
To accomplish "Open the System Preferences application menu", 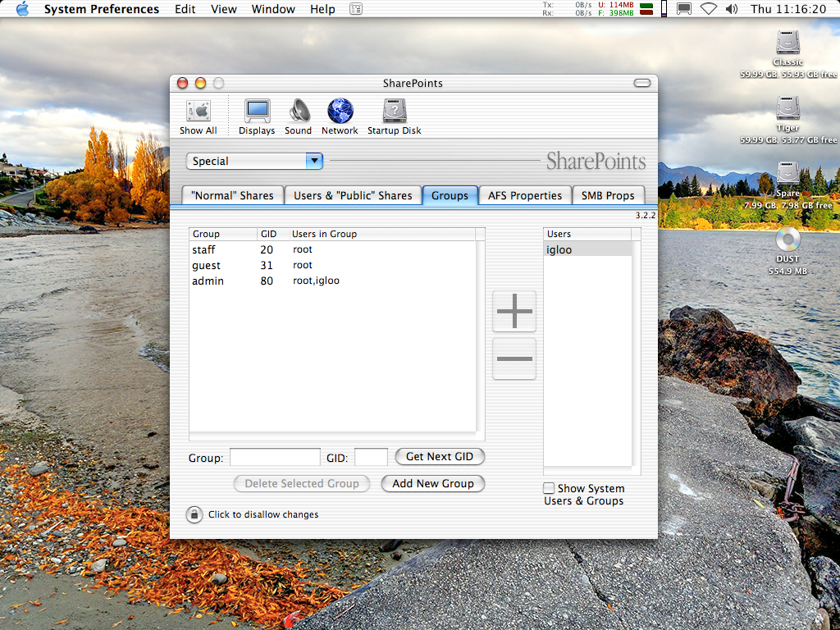I will coord(101,9).
